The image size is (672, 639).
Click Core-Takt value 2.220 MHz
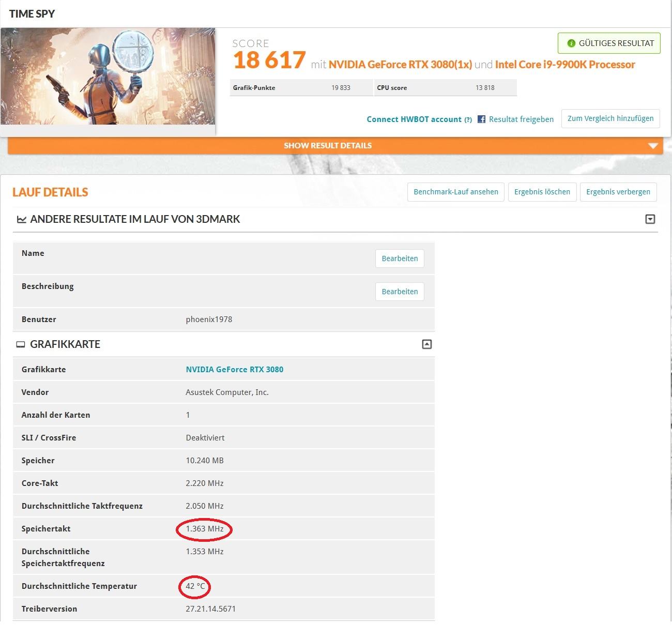205,483
